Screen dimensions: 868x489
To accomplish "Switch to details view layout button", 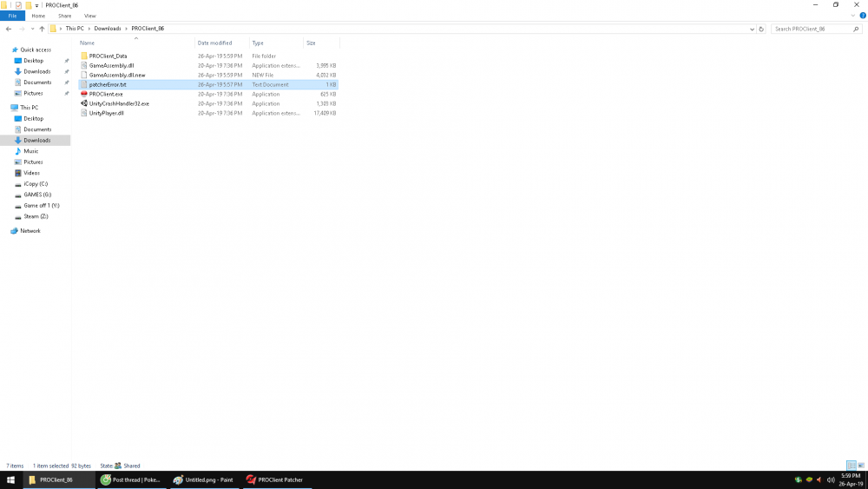I will point(851,466).
